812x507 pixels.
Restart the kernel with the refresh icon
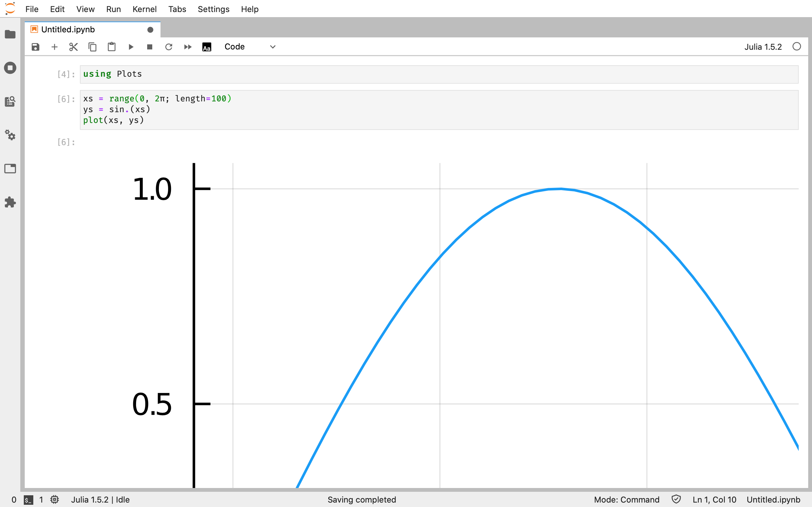click(x=169, y=47)
